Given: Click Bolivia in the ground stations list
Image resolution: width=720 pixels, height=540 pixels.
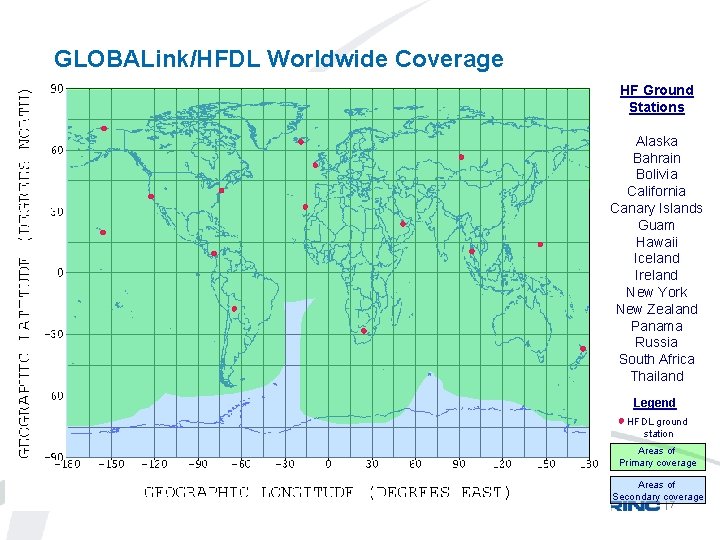Looking at the screenshot, I should coord(657,174).
